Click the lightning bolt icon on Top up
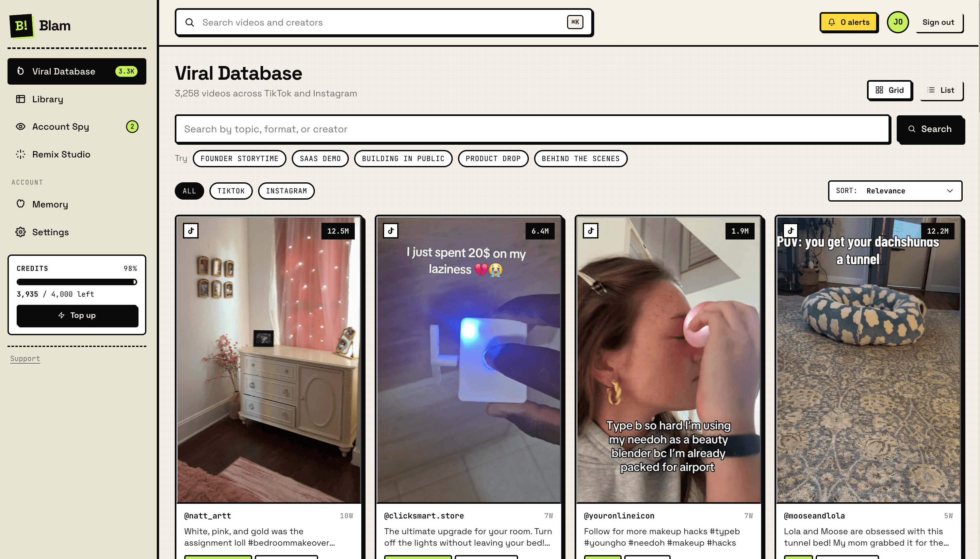The width and height of the screenshot is (980, 559). (x=61, y=315)
